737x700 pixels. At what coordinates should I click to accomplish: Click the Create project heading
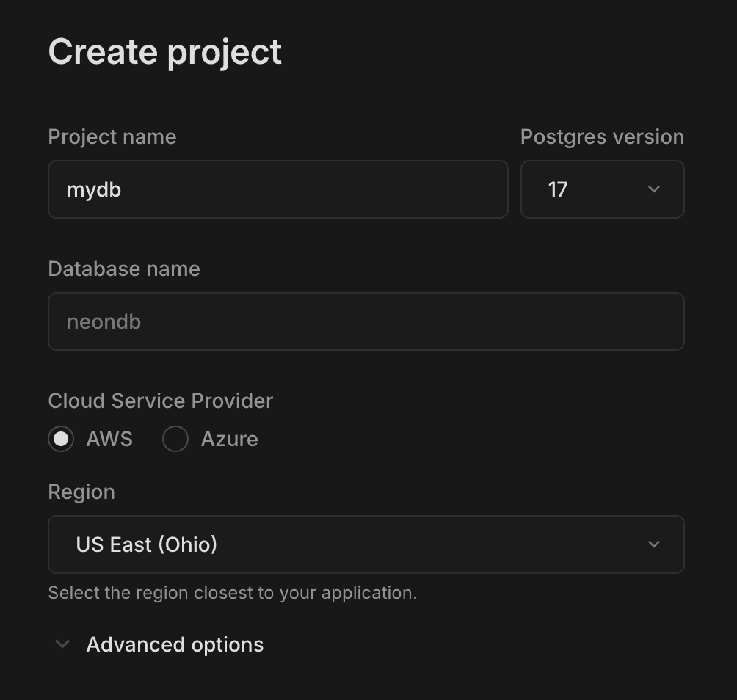[x=165, y=52]
